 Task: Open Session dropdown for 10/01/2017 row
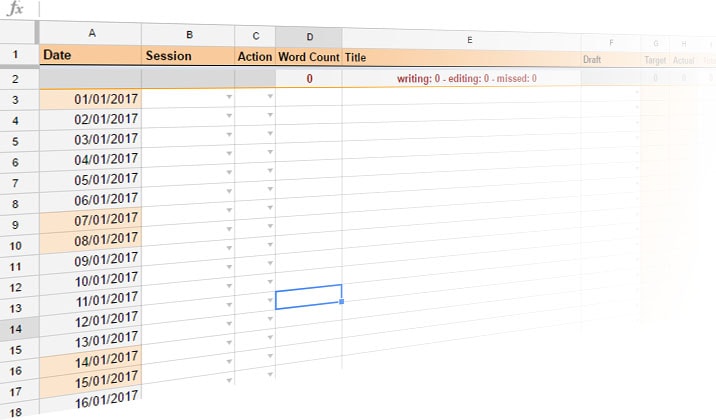pyautogui.click(x=229, y=267)
